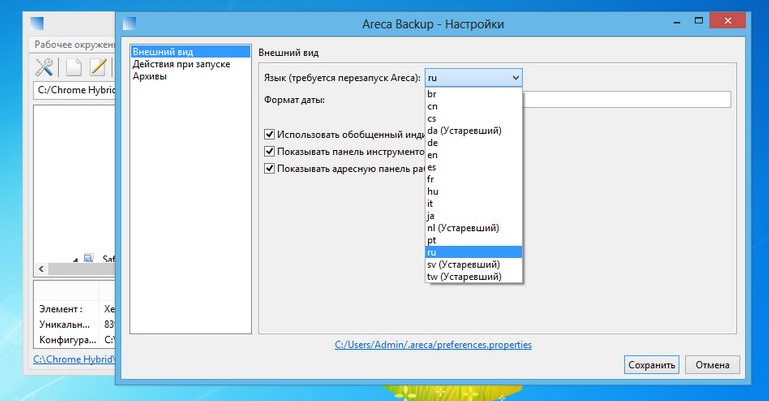
Task: Click the 'Отмена' button
Action: [x=712, y=365]
